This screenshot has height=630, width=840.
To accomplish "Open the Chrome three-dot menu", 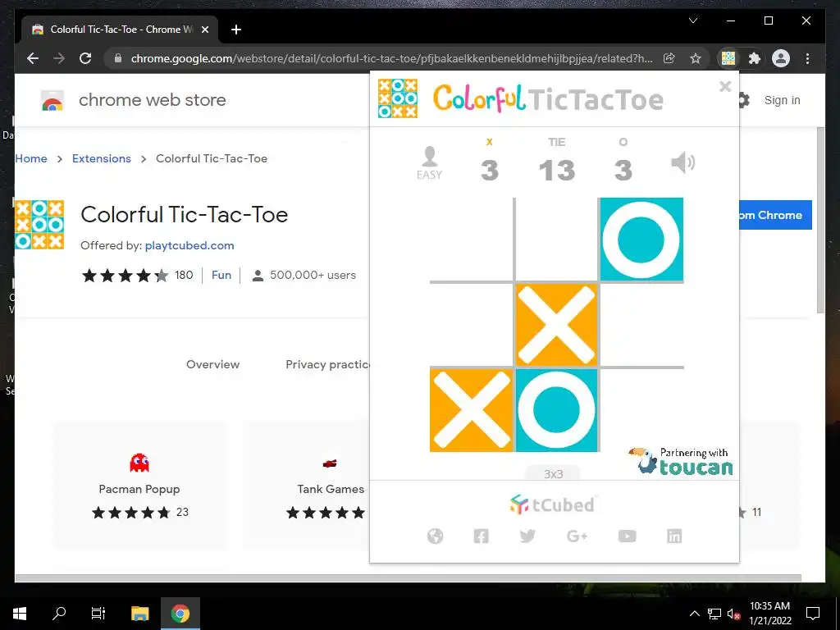I will tap(807, 58).
